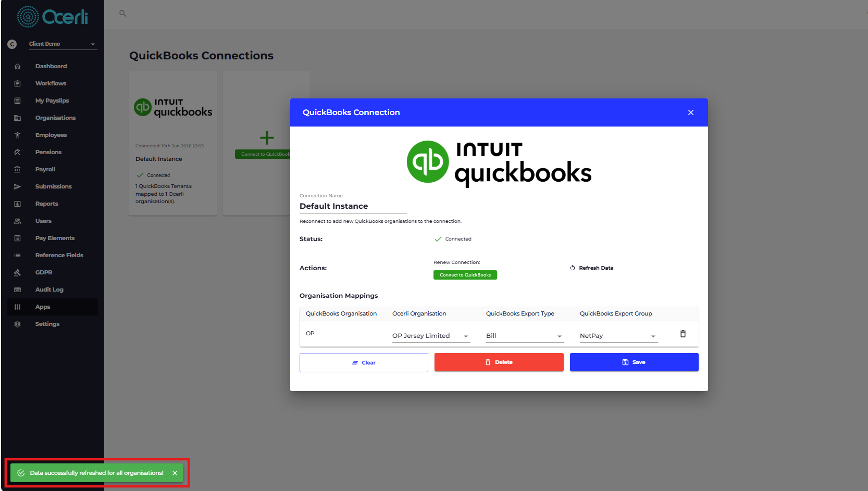868x491 pixels.
Task: Click the Dashboard home icon in sidebar
Action: (x=18, y=66)
